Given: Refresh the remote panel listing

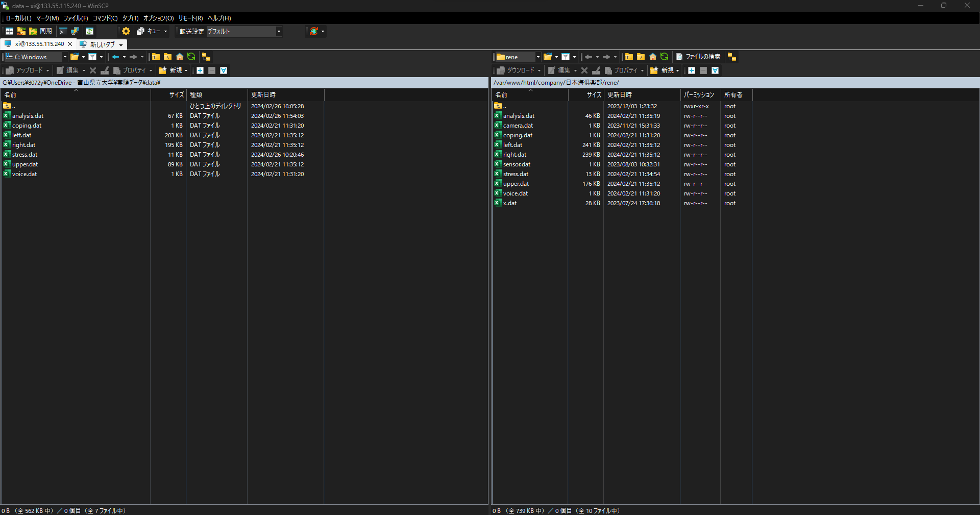Looking at the screenshot, I should 664,57.
